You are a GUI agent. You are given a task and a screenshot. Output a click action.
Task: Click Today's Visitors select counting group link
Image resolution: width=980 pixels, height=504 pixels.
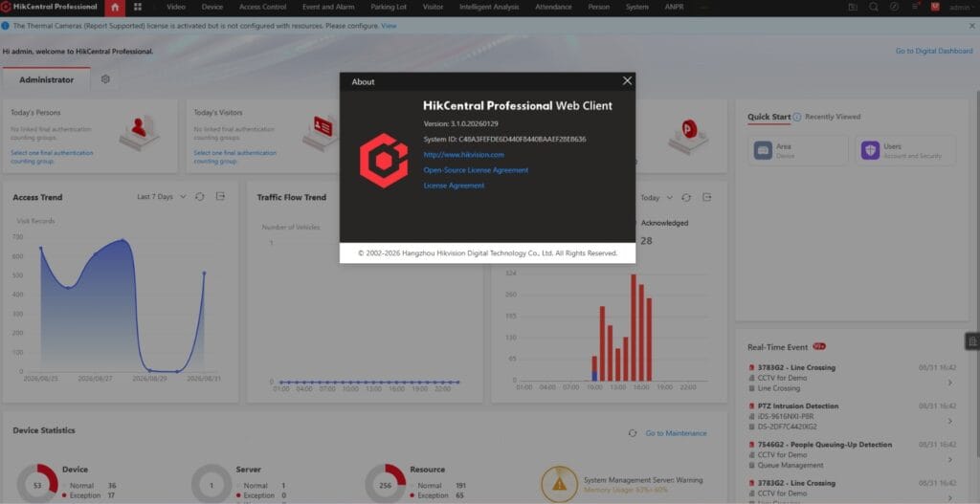[235, 157]
